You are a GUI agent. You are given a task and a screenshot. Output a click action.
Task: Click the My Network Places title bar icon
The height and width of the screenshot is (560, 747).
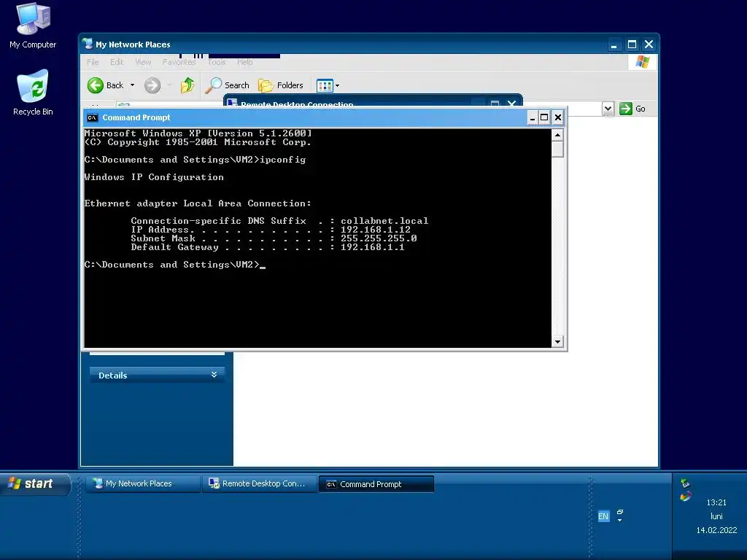click(88, 44)
